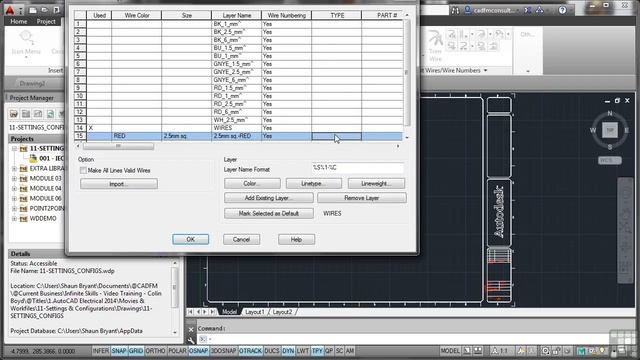Click the toolbar lock icon in status bar
This screenshot has height=360, width=640.
[557, 351]
